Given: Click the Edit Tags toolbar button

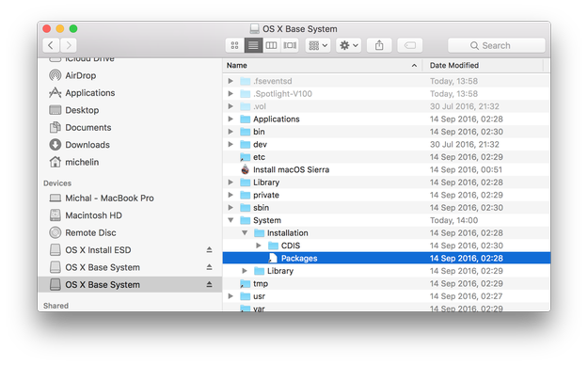Looking at the screenshot, I should pyautogui.click(x=410, y=45).
